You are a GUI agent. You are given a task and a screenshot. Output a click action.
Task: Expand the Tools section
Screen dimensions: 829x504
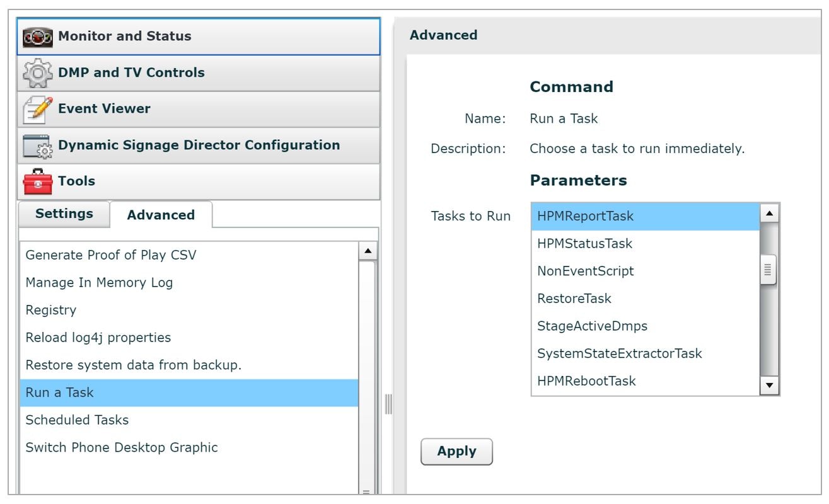[x=199, y=181]
